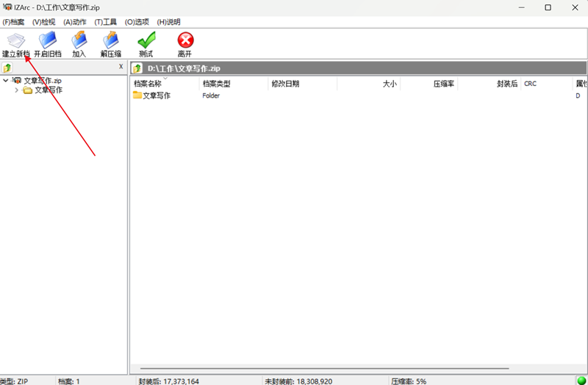Image resolution: width=588 pixels, height=385 pixels.
Task: Maximize the IZArc window
Action: (x=548, y=7)
